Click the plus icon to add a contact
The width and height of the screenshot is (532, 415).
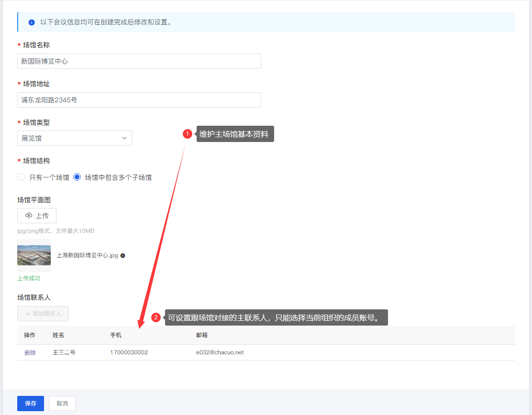(x=27, y=314)
